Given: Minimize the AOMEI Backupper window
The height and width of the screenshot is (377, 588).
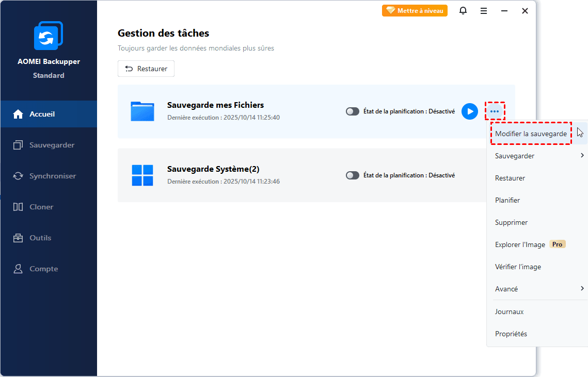Looking at the screenshot, I should coord(504,11).
